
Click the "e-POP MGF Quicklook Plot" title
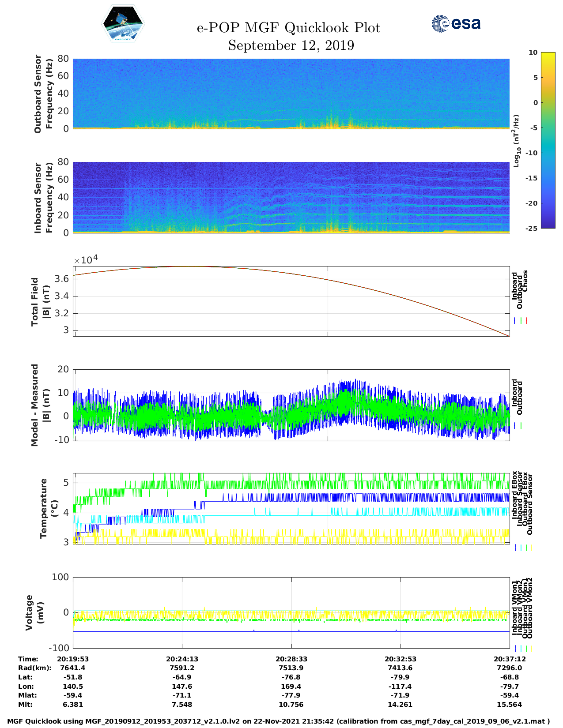click(288, 28)
